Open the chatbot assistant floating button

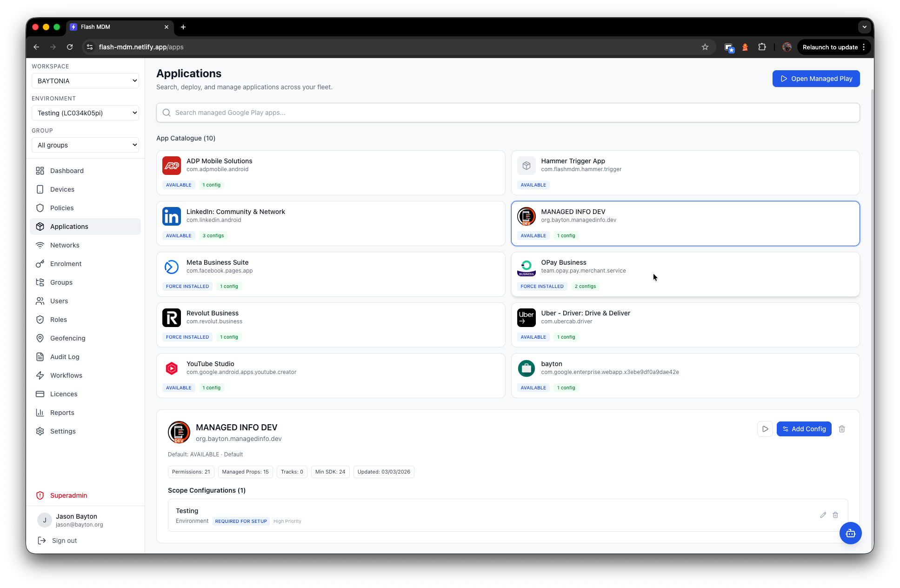850,533
